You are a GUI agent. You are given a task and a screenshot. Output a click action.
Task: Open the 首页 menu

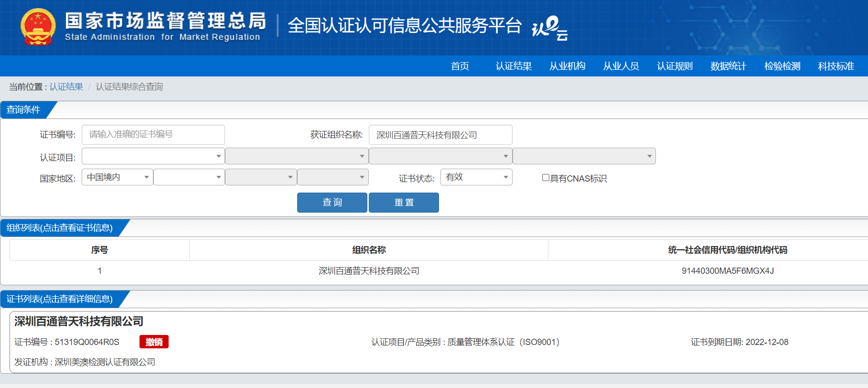tap(460, 66)
